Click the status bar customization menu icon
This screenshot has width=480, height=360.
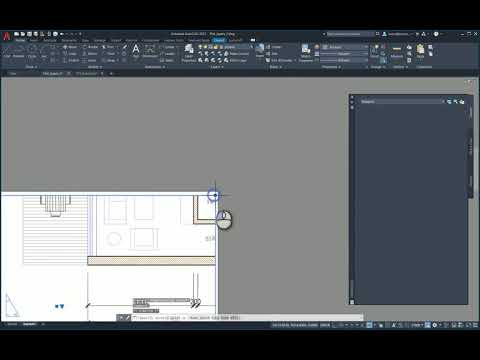[475, 325]
